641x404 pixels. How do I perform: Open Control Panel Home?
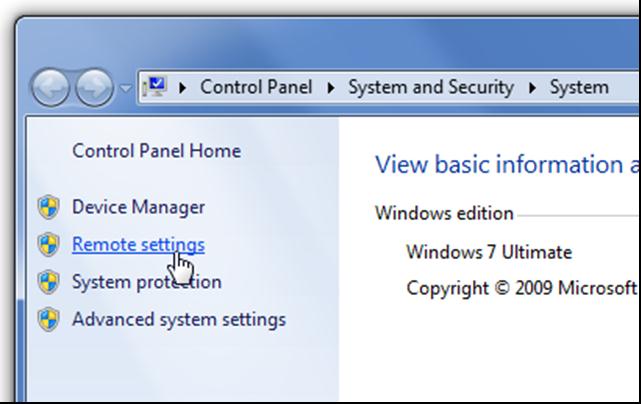(x=156, y=151)
